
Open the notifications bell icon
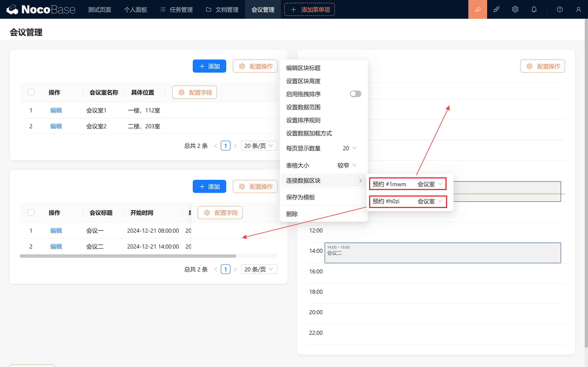[534, 9]
